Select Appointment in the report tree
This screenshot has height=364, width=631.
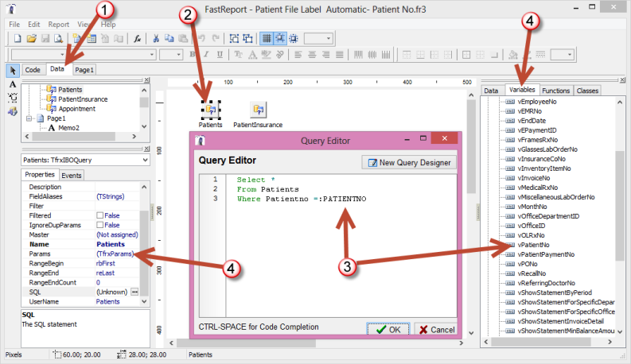pyautogui.click(x=77, y=109)
